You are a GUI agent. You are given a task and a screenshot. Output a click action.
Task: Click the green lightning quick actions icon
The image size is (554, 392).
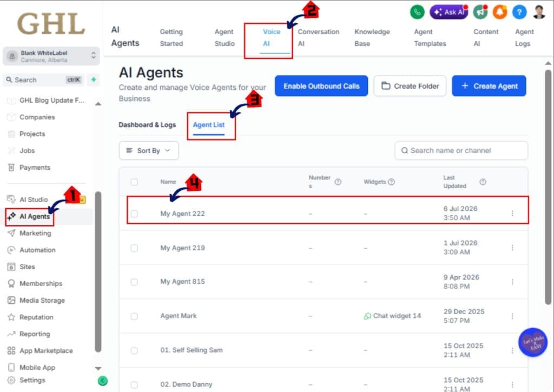click(x=94, y=79)
